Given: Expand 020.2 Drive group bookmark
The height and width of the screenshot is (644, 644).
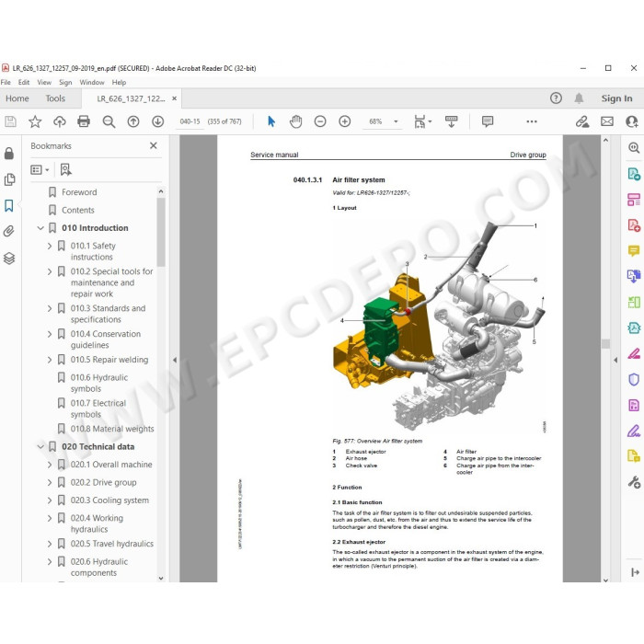Looking at the screenshot, I should tap(50, 483).
